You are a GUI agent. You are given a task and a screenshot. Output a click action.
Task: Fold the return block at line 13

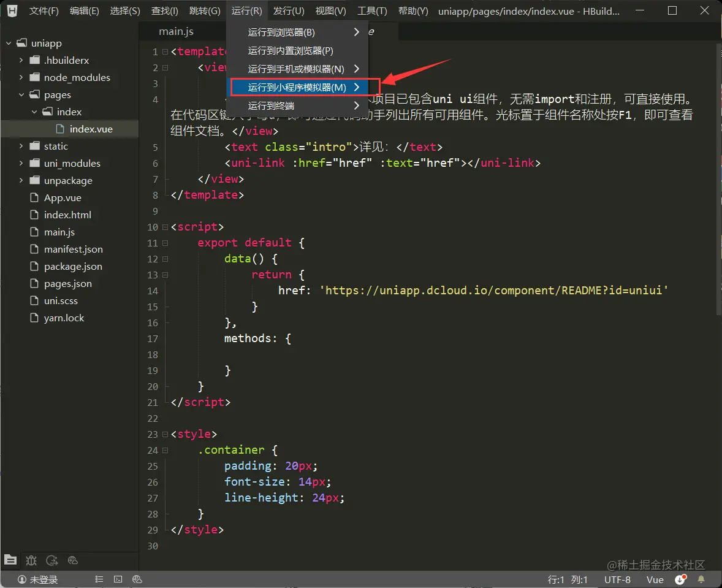(x=165, y=275)
